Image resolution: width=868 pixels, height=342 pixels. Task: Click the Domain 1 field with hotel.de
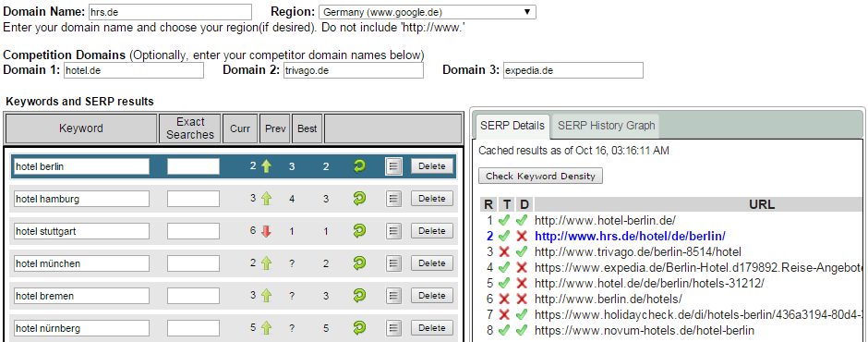point(134,70)
